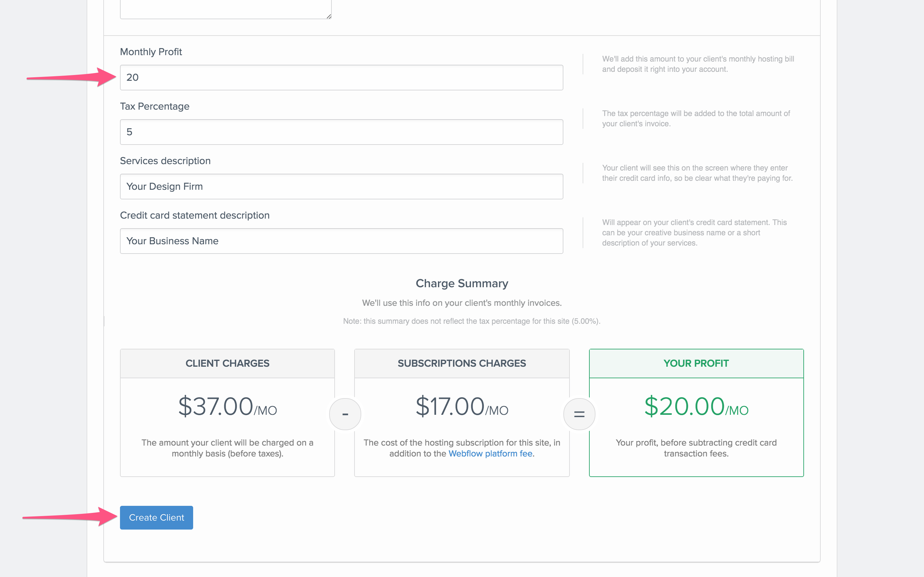The image size is (924, 577).
Task: Click the green $20.00/MO profit amount
Action: pyautogui.click(x=696, y=406)
